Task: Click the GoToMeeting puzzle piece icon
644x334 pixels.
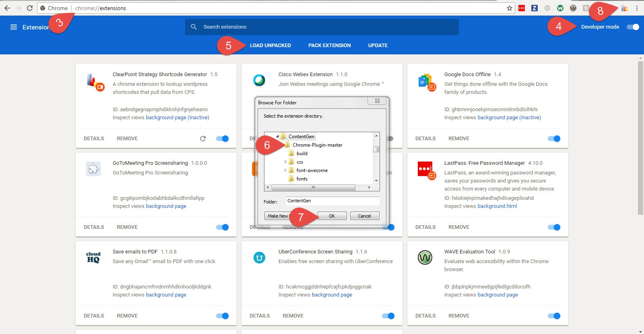Action: pos(93,169)
